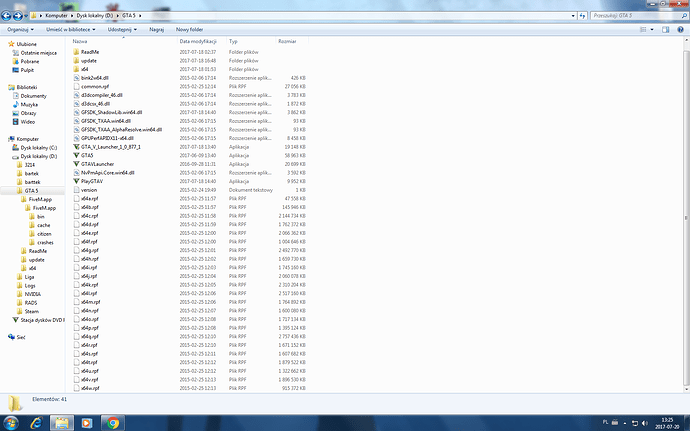Select the d3dcompiler_46.dll file icon
The width and height of the screenshot is (690, 431).
(x=76, y=95)
